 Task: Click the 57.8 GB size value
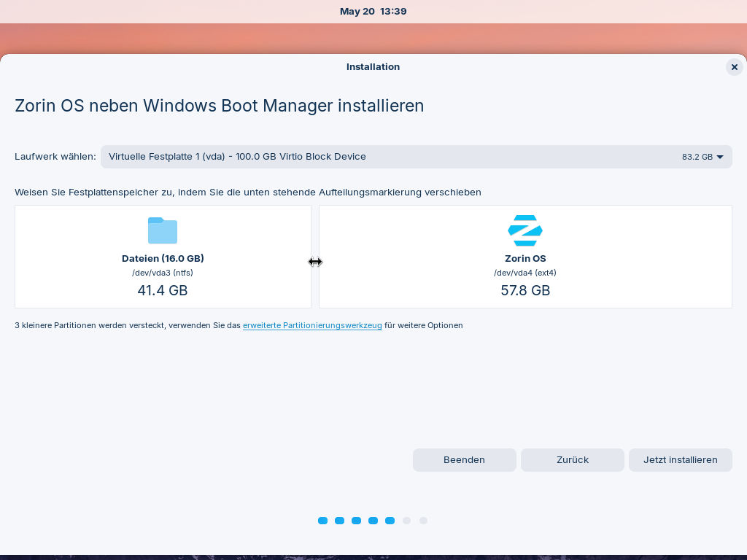coord(525,290)
